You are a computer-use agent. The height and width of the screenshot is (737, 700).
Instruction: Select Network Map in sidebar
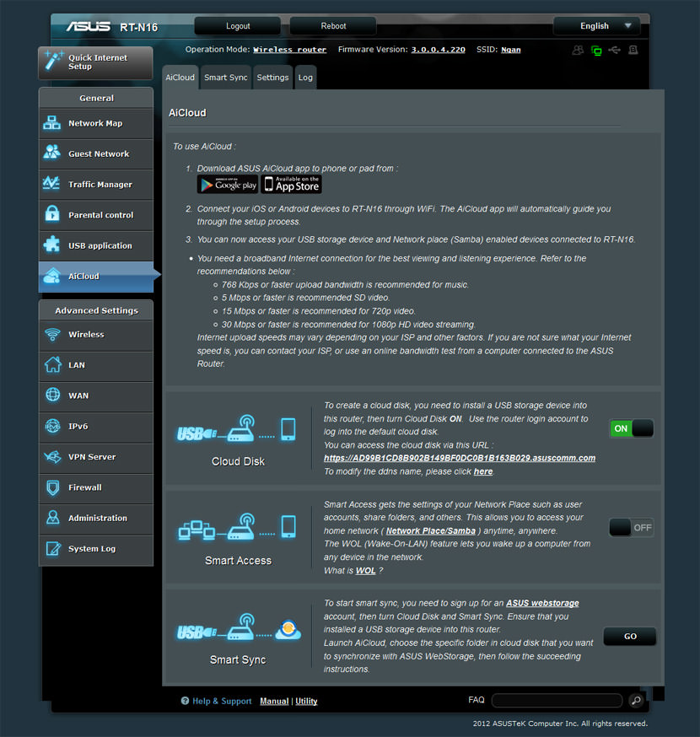pos(96,123)
